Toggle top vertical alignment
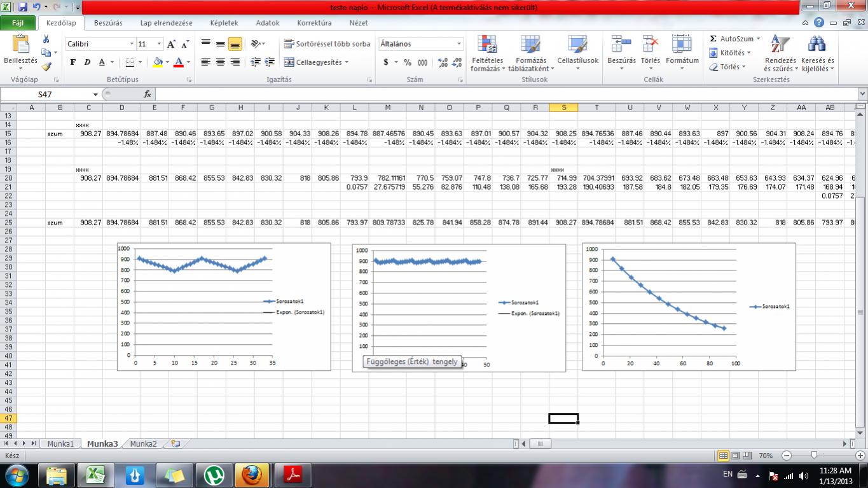This screenshot has width=868, height=488. (x=205, y=44)
